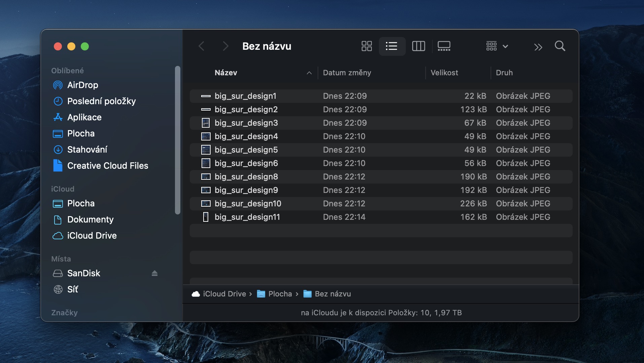Select file big_sur_design6
Screen dimensions: 644x363
click(381, 163)
